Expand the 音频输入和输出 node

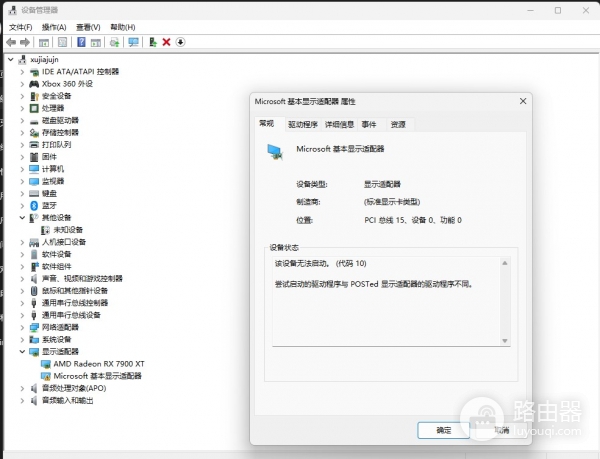point(22,400)
